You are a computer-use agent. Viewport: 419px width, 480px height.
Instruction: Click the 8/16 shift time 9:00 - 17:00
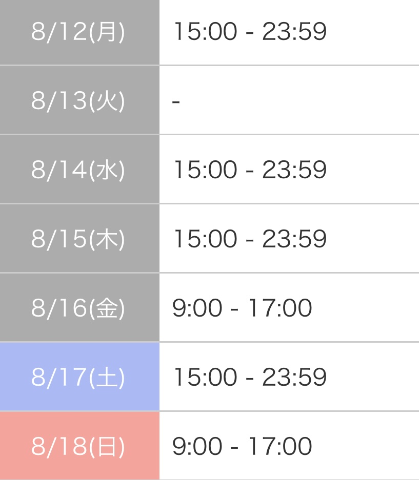[242, 308]
